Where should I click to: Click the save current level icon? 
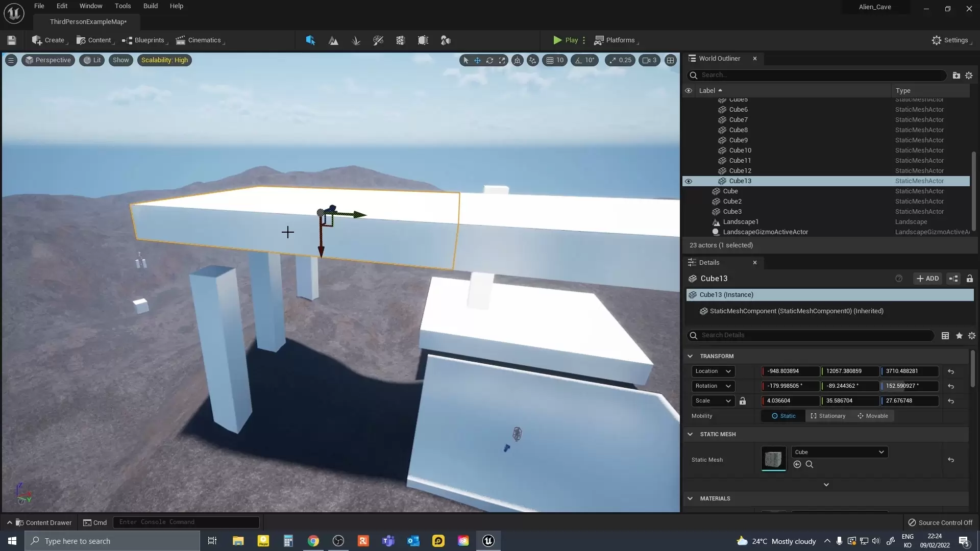point(12,40)
